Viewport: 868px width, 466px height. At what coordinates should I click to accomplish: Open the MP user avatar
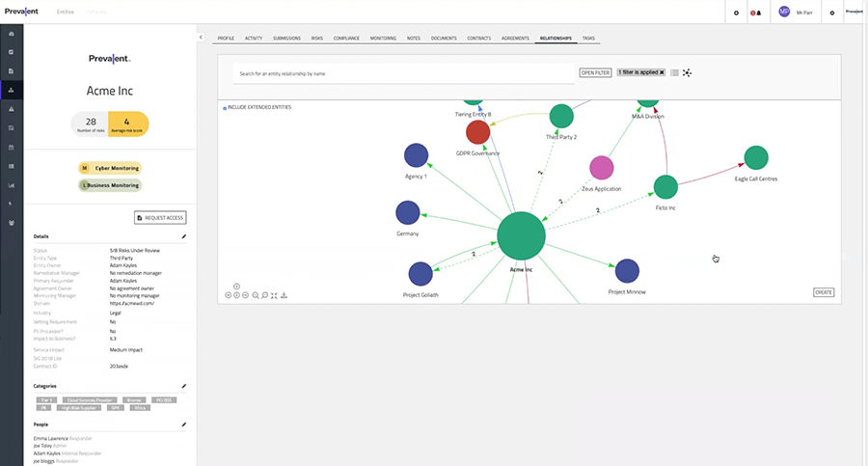pyautogui.click(x=784, y=12)
